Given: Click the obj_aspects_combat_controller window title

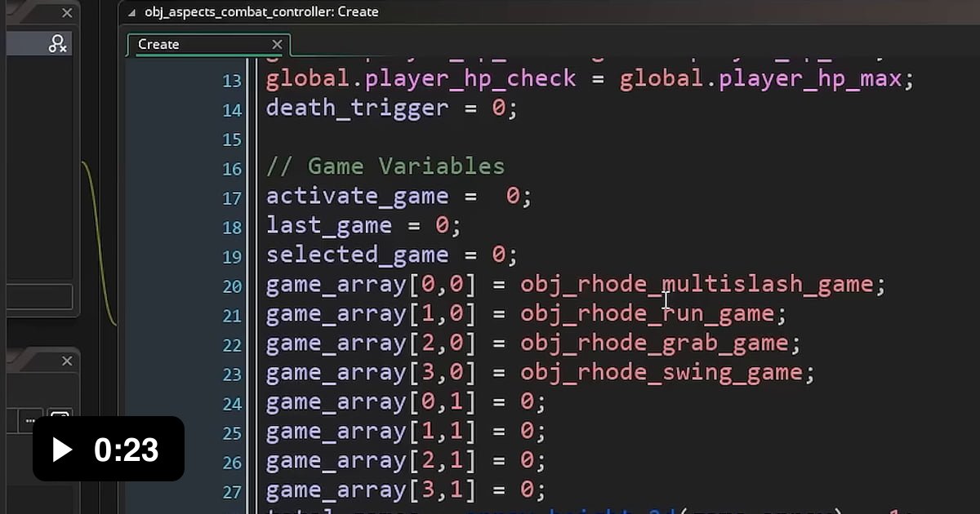Looking at the screenshot, I should pos(261,12).
